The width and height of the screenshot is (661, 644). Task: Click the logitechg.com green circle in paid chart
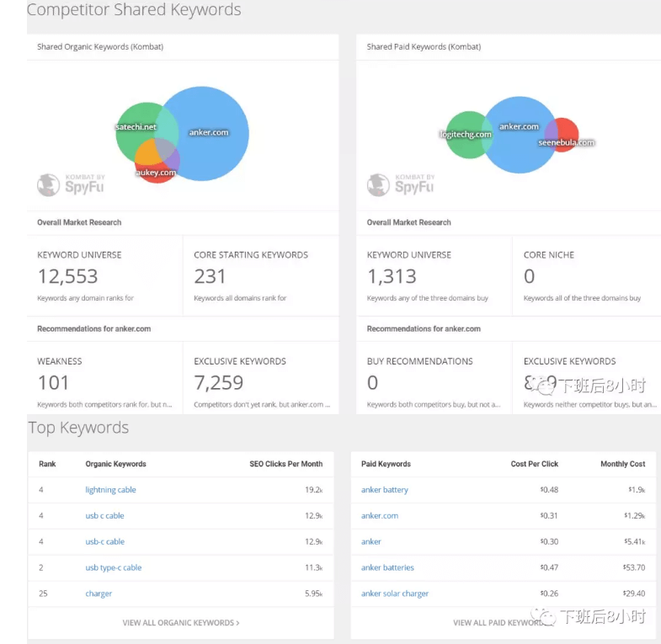[x=461, y=134]
